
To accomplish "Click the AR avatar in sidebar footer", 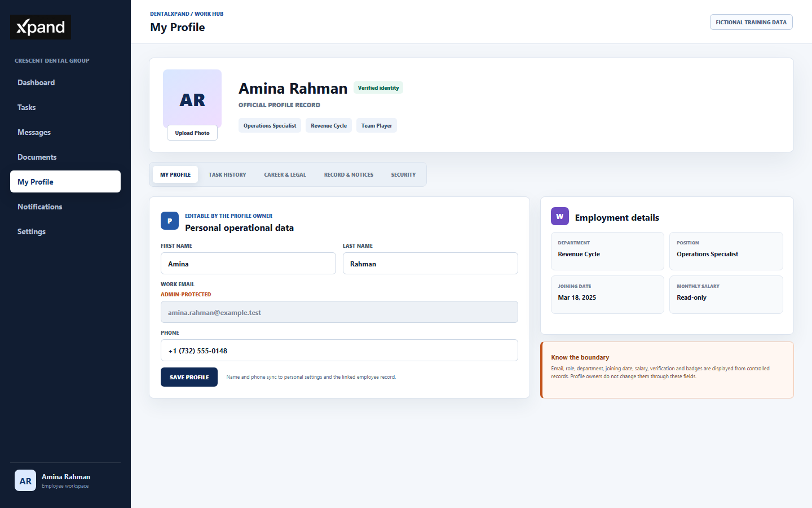I will click(x=25, y=480).
